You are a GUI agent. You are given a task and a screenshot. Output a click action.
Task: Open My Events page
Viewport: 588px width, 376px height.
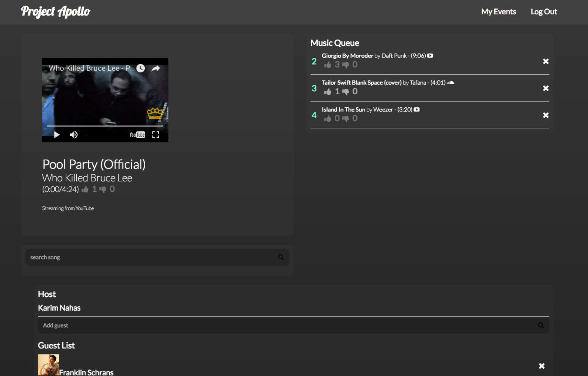coord(499,12)
